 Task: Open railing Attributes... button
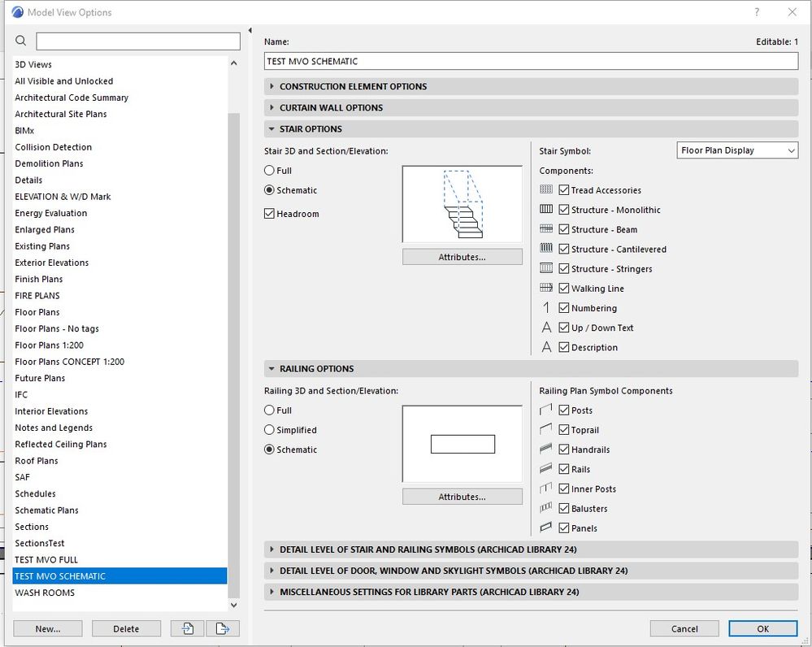(462, 497)
